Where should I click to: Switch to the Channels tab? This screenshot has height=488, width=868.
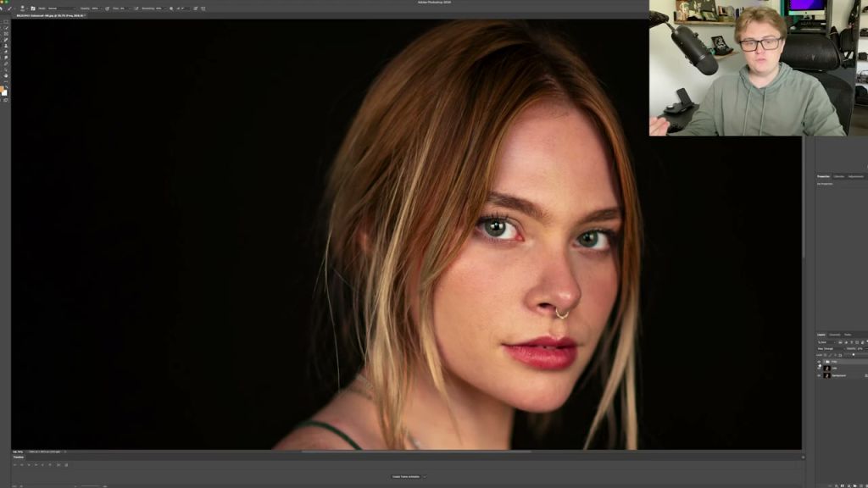pyautogui.click(x=835, y=335)
